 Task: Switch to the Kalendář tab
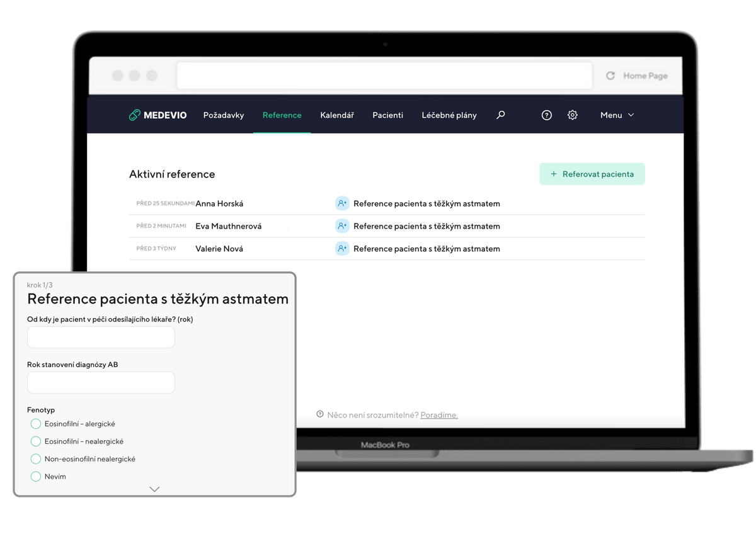[x=337, y=115]
